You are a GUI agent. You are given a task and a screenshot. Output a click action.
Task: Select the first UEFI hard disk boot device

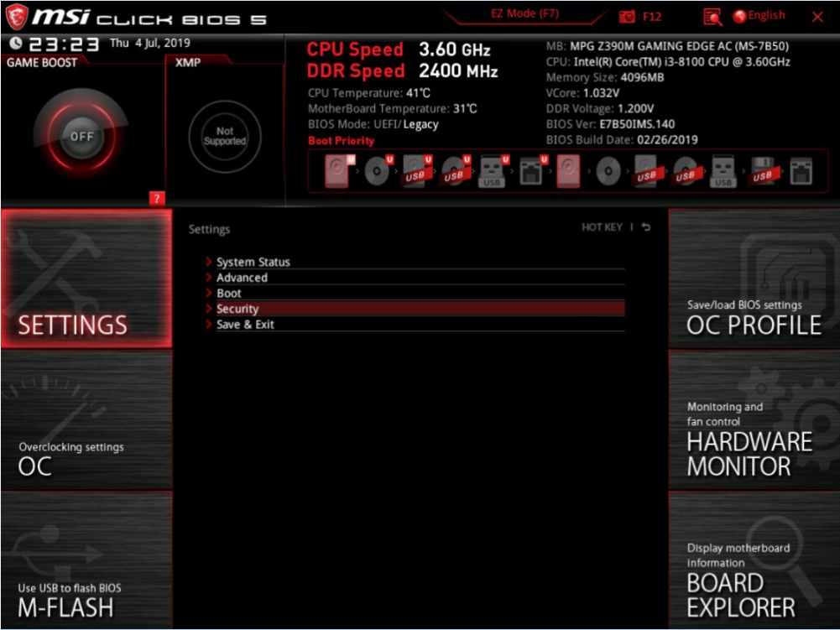[337, 173]
